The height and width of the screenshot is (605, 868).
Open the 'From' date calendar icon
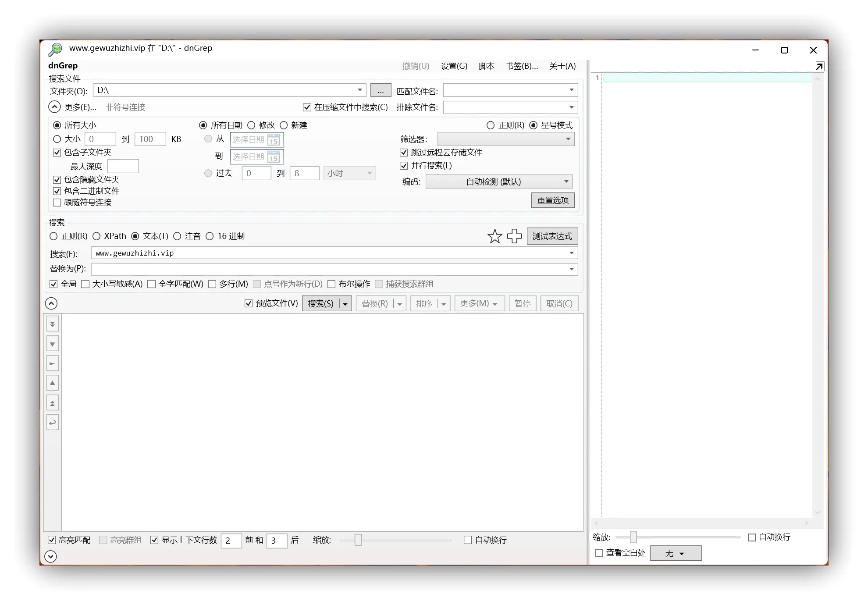point(274,140)
